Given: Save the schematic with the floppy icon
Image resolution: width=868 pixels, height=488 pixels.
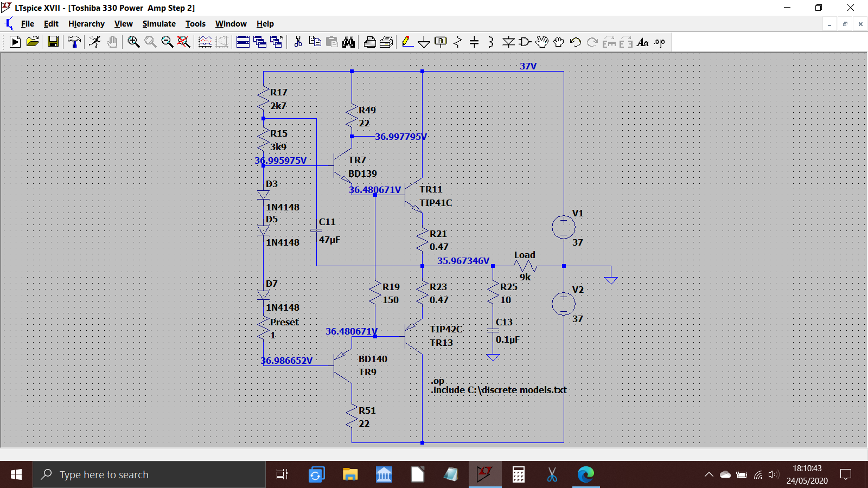Looking at the screenshot, I should (53, 42).
